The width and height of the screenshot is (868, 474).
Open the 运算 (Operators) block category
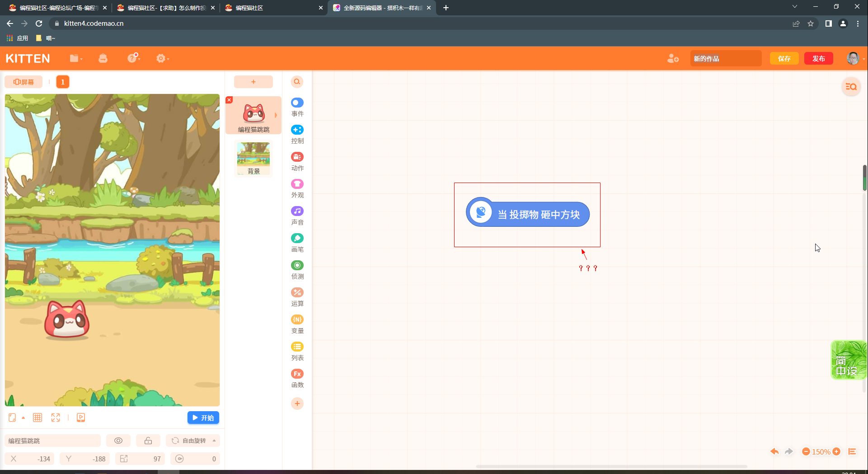[297, 297]
